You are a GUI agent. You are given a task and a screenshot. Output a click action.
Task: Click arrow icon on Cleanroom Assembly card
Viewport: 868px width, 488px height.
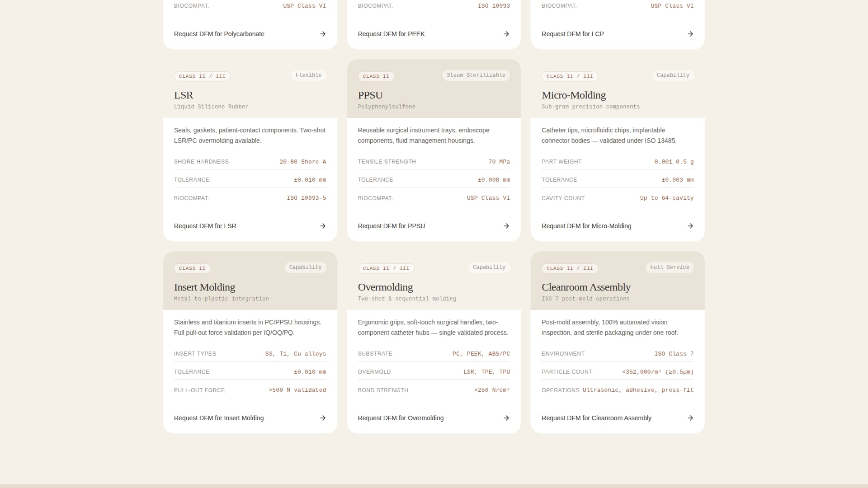tap(690, 418)
